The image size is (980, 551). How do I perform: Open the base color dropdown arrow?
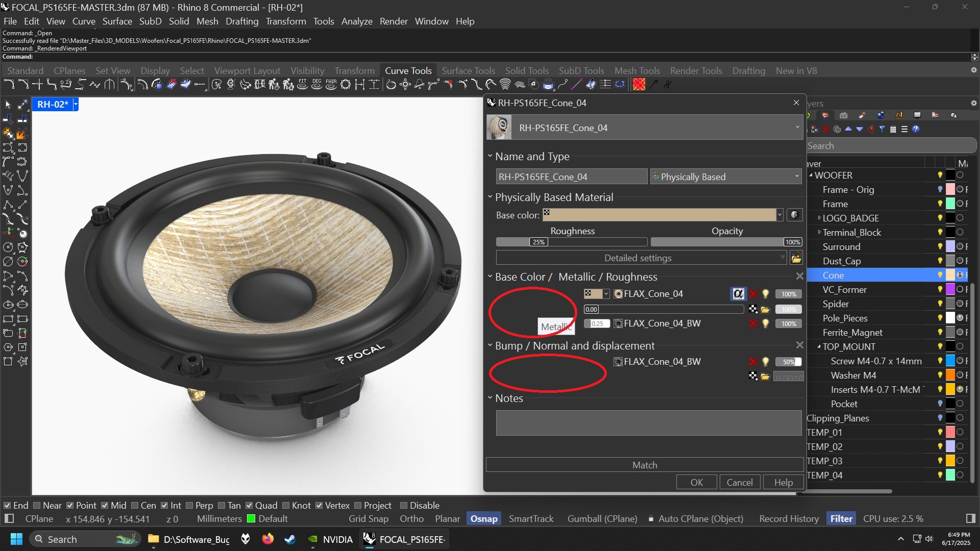coord(779,215)
